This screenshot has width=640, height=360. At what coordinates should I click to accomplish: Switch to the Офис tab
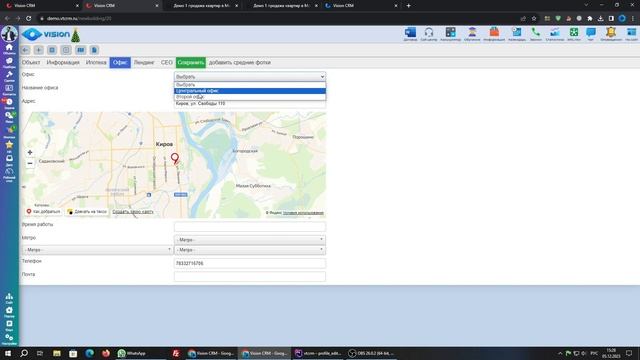point(120,62)
